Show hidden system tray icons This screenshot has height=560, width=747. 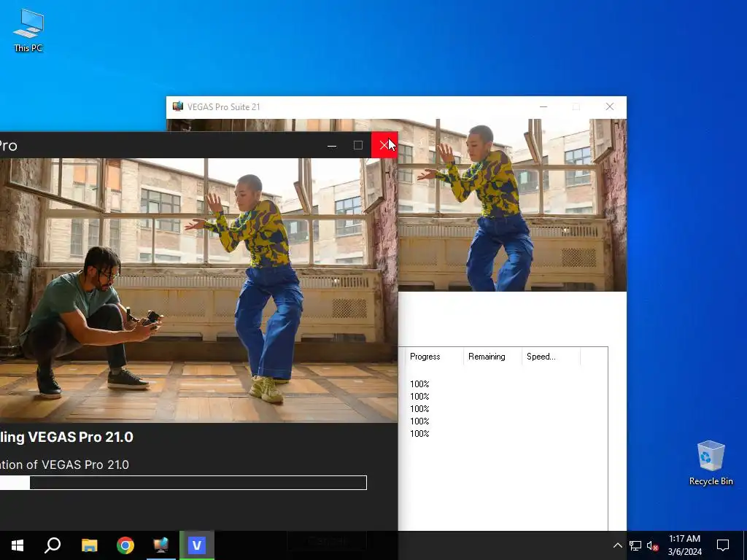617,545
